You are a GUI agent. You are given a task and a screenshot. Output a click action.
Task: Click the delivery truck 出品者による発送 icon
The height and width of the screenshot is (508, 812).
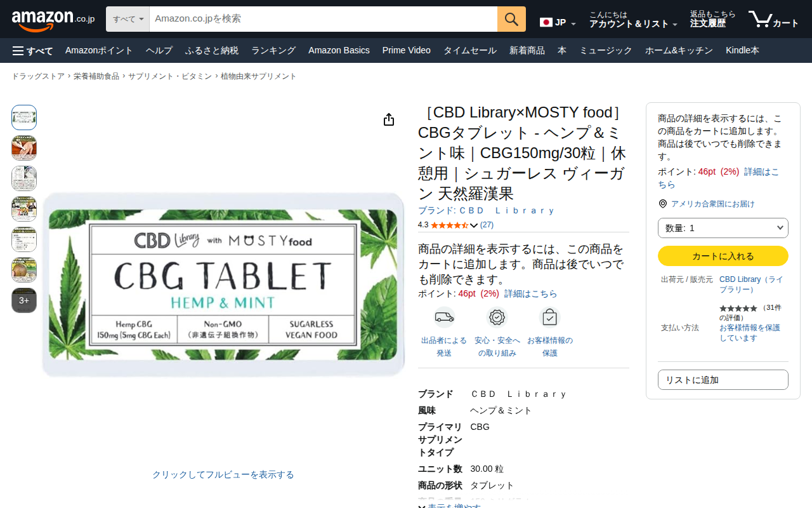(444, 317)
